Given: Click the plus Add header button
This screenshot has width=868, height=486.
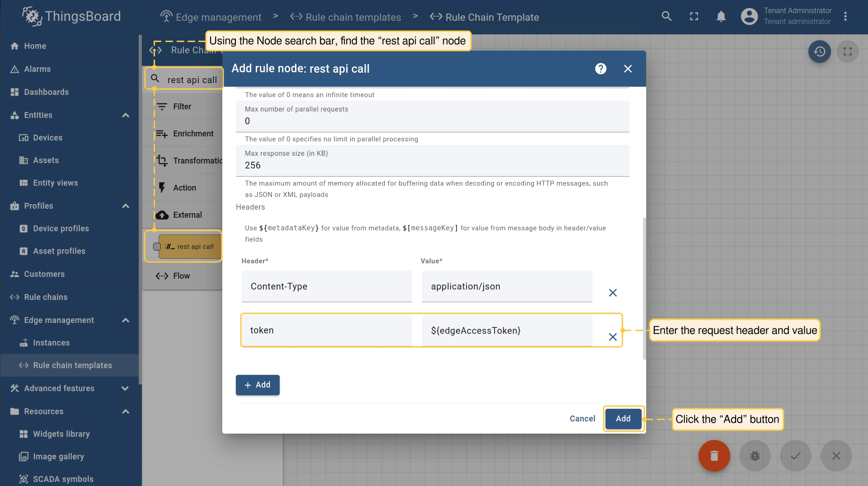Looking at the screenshot, I should [258, 385].
